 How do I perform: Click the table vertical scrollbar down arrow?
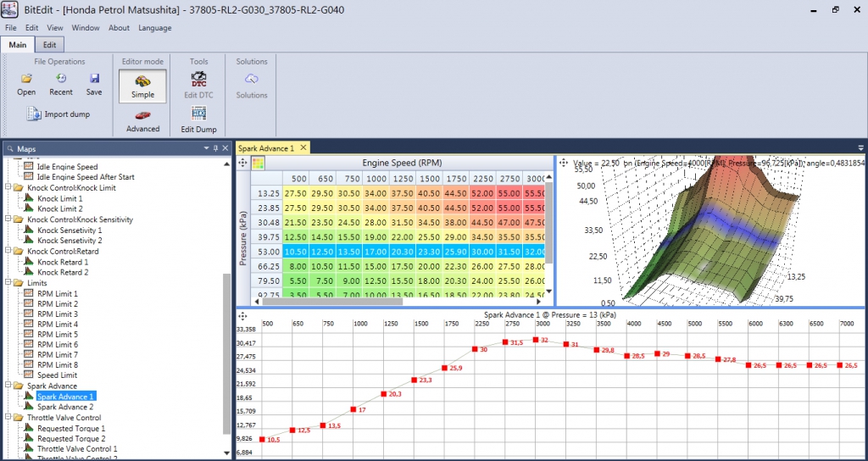[549, 292]
